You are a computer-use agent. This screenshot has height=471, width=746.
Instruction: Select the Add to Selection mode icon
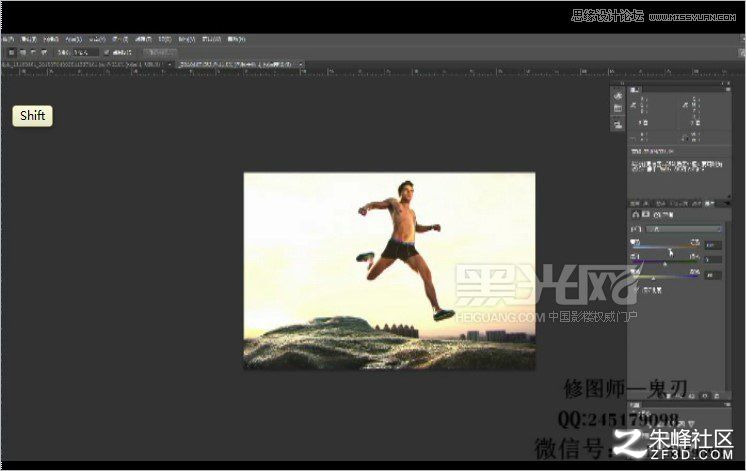pos(23,52)
